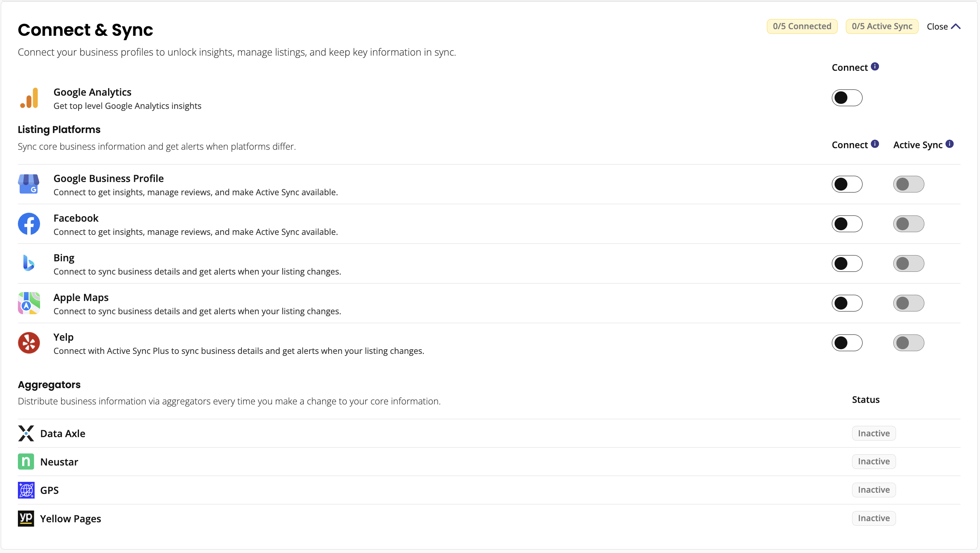Click the Neustar green logo icon
Image resolution: width=980 pixels, height=553 pixels.
(26, 462)
